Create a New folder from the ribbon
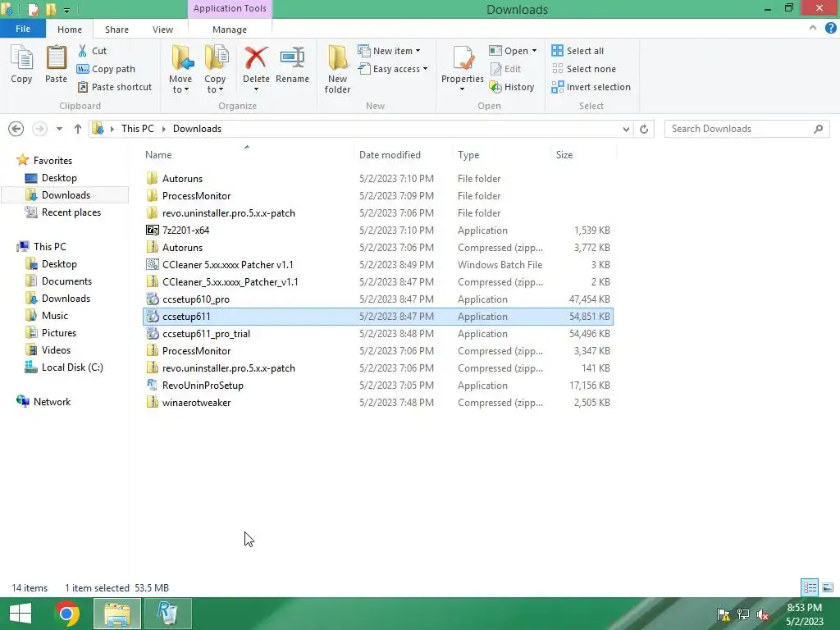The height and width of the screenshot is (630, 840). pyautogui.click(x=337, y=70)
